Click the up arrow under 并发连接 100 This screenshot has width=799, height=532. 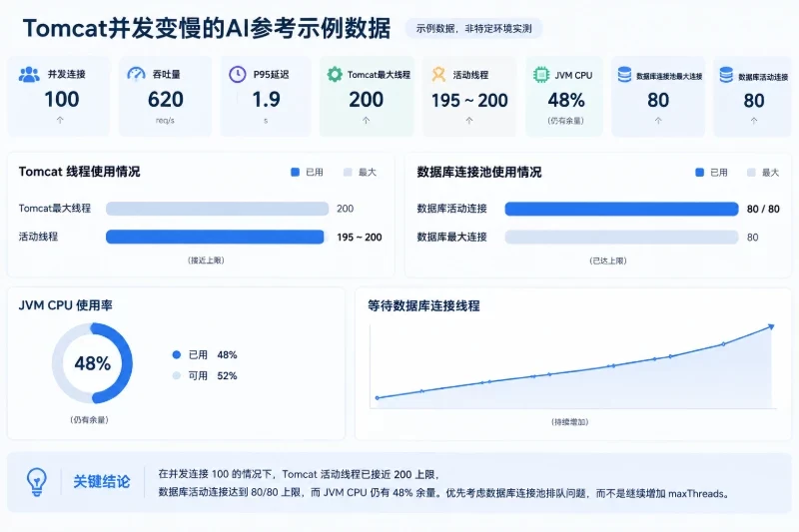[60, 120]
